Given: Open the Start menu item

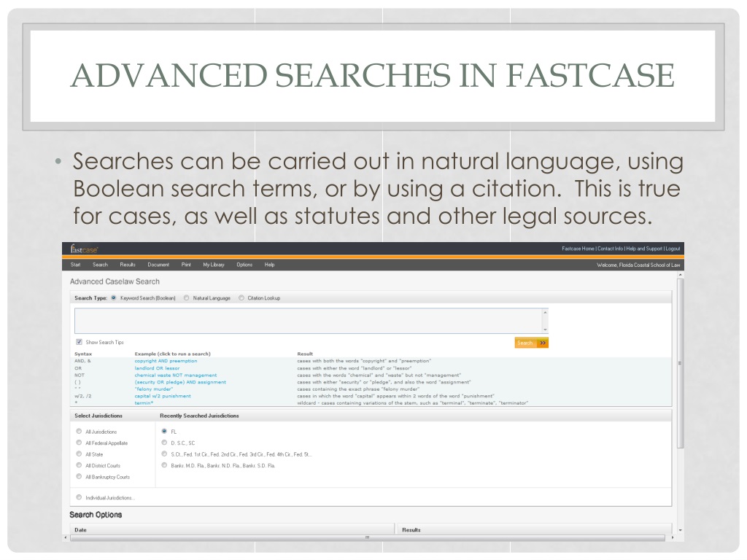Looking at the screenshot, I should pos(75,265).
